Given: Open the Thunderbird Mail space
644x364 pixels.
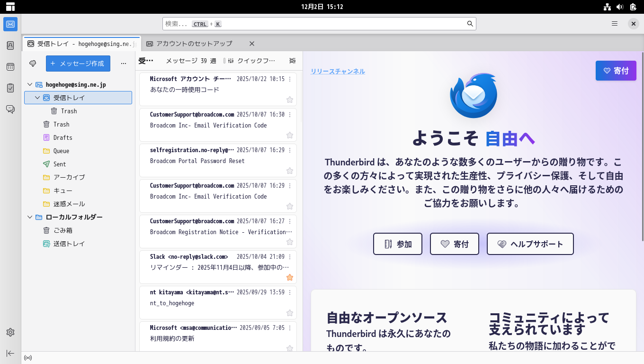Looking at the screenshot, I should (x=10, y=24).
